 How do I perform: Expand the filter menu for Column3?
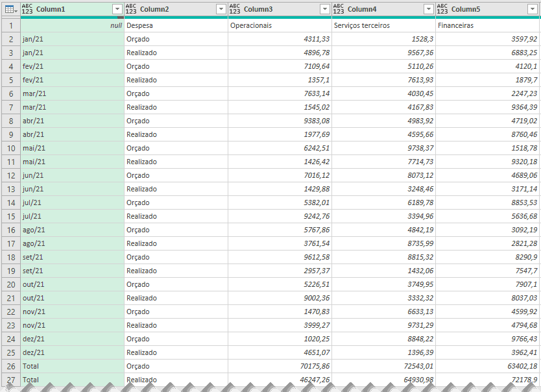pyautogui.click(x=324, y=9)
